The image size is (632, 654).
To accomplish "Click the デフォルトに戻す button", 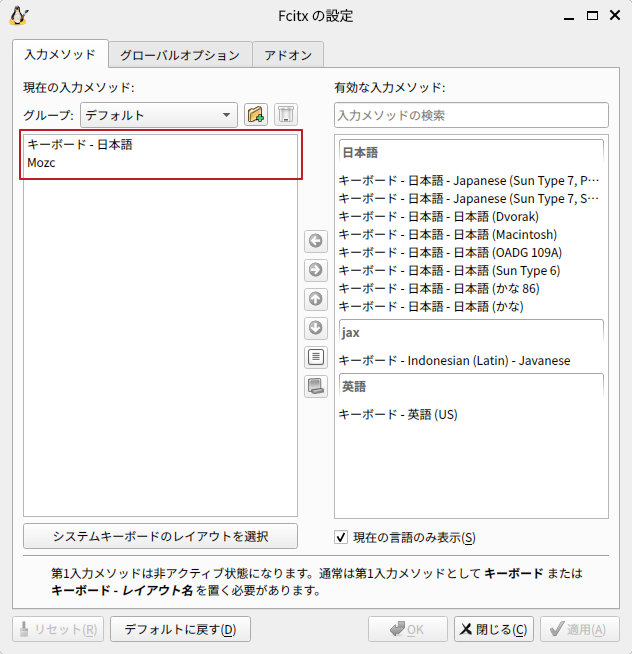I will [180, 629].
